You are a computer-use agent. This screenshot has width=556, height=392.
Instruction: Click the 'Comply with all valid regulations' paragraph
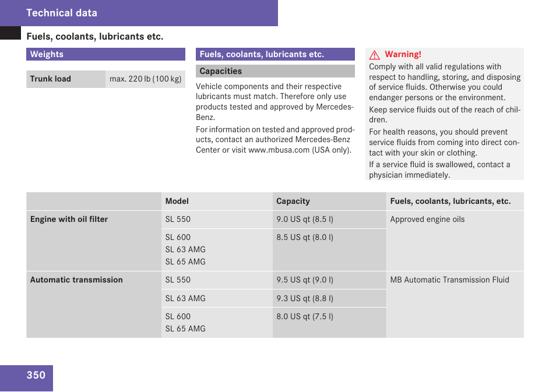445,82
